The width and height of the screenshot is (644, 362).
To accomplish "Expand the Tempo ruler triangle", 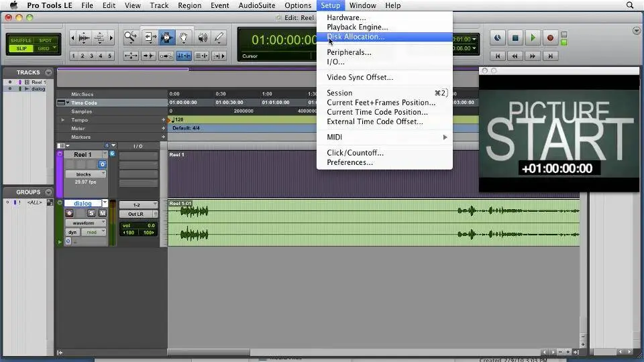I will coord(63,120).
